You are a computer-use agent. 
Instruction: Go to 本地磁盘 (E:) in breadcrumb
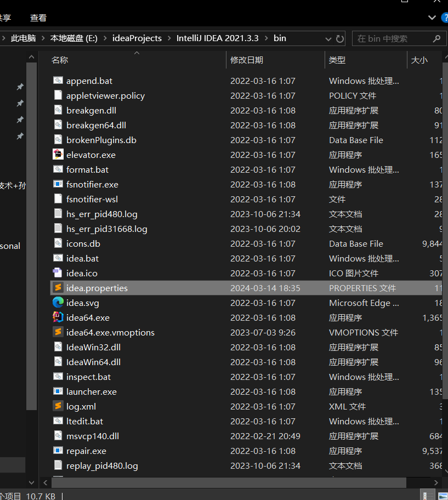pyautogui.click(x=74, y=38)
